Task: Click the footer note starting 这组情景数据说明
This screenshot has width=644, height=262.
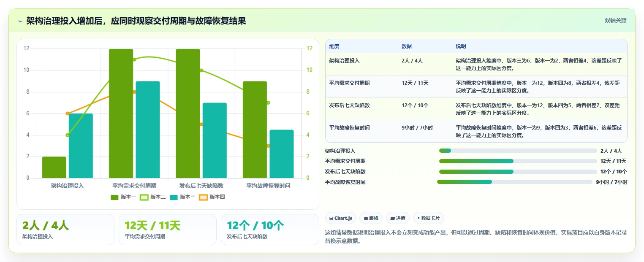Action: 476,237
